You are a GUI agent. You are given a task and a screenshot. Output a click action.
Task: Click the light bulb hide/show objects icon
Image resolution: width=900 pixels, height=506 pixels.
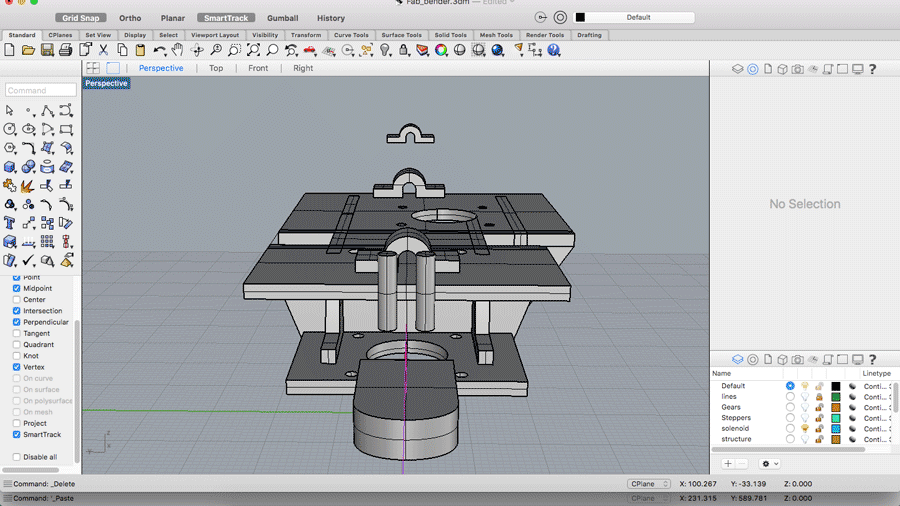tap(385, 50)
